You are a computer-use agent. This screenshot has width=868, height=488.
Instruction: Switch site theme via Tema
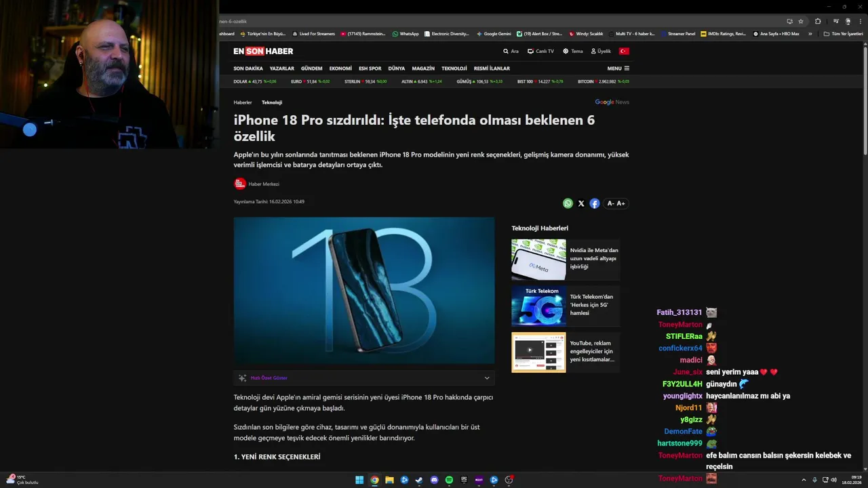coord(572,51)
